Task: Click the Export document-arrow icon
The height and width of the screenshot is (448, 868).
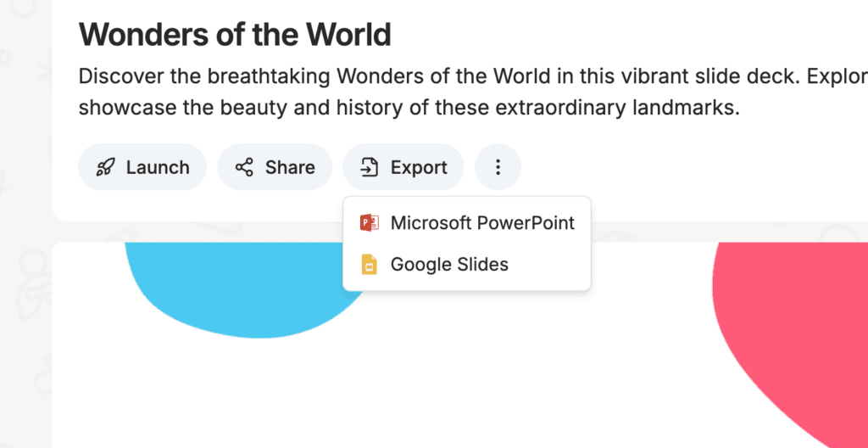Action: tap(370, 167)
